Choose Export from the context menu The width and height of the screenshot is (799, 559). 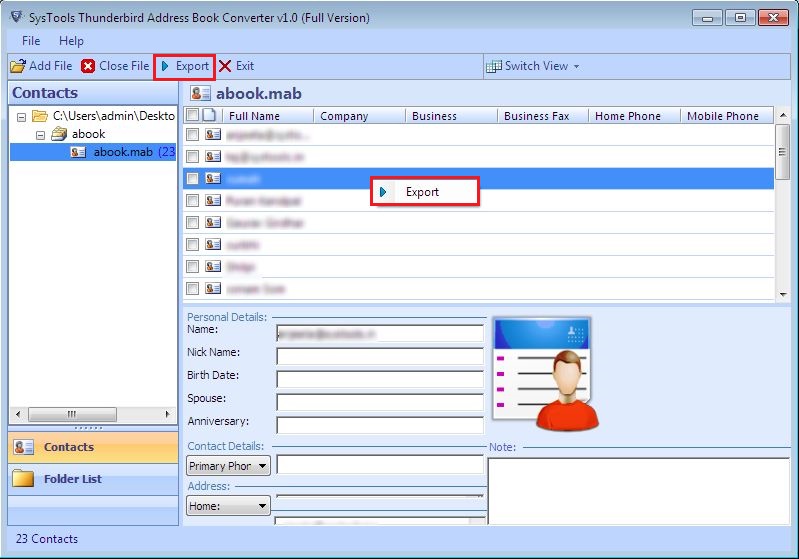click(424, 192)
